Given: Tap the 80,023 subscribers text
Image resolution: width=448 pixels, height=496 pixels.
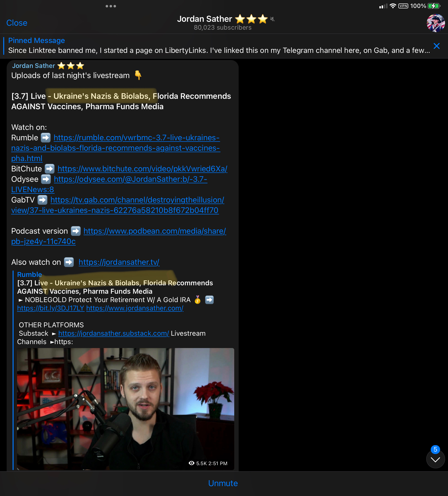Looking at the screenshot, I should click(223, 27).
